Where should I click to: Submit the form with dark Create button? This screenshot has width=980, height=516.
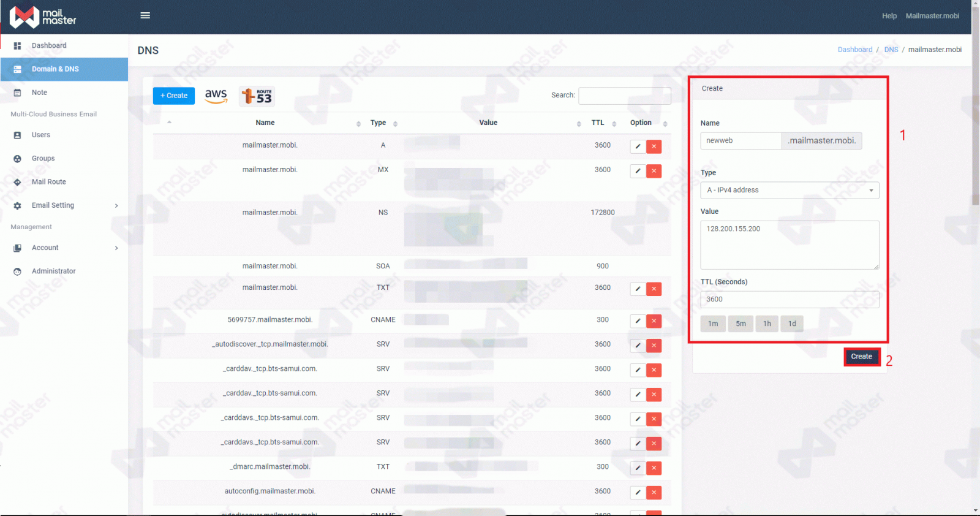[861, 357]
